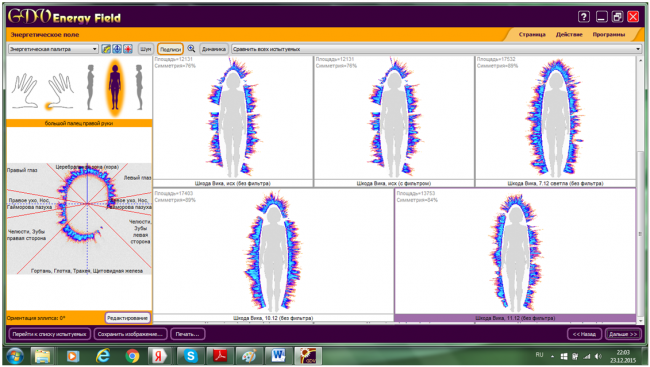The image size is (650, 367).
Task: Click Перейти к списку испытуемых button
Action: click(49, 334)
